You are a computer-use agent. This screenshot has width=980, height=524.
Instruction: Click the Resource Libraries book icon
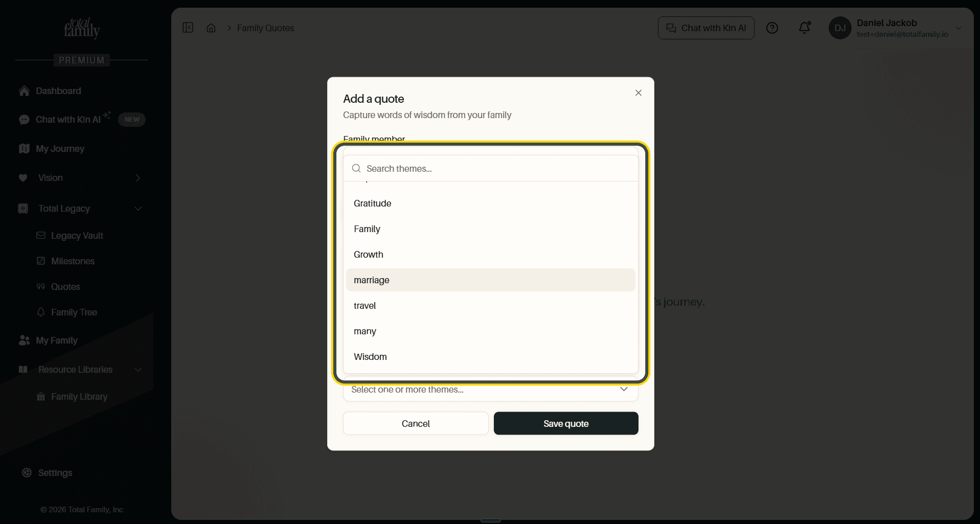(23, 369)
